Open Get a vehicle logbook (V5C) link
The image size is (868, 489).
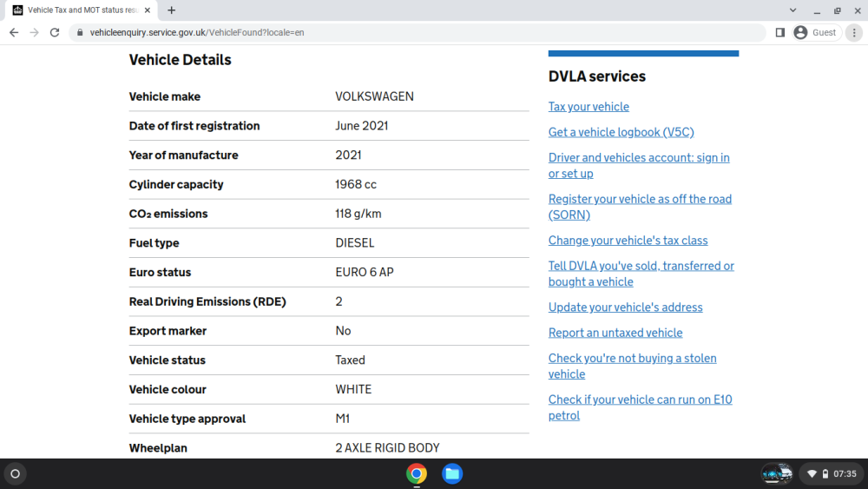(x=621, y=132)
